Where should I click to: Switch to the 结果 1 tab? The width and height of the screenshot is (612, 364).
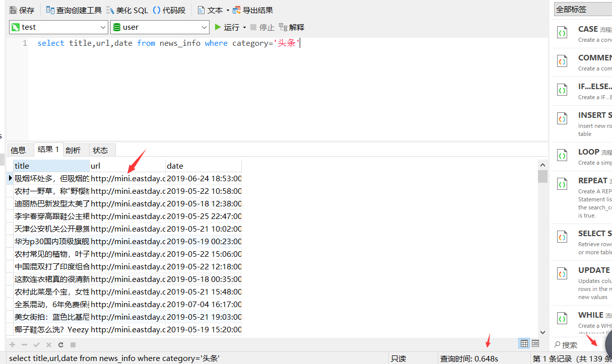point(48,150)
